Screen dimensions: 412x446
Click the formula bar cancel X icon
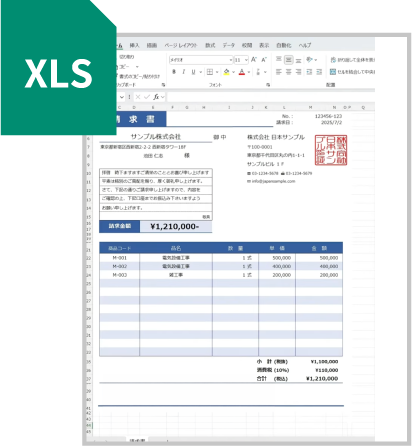(138, 97)
